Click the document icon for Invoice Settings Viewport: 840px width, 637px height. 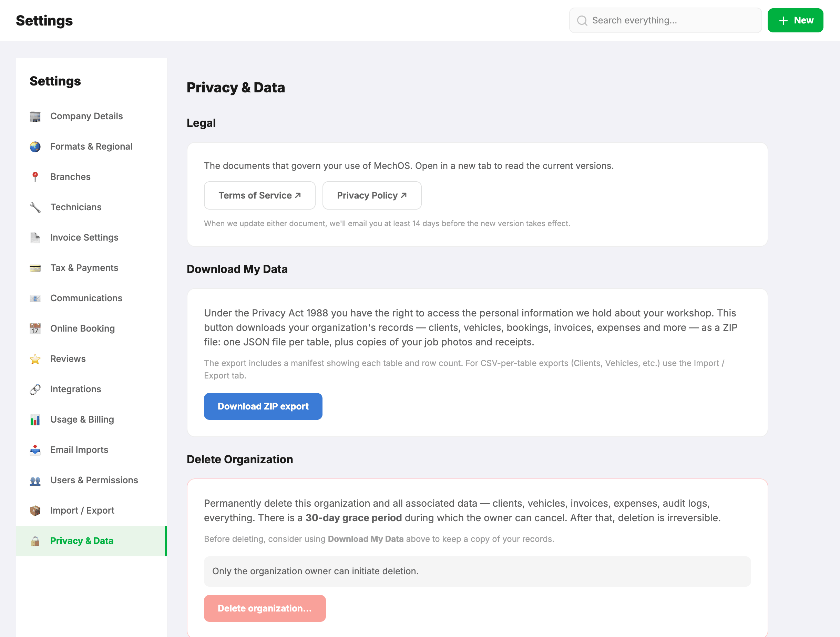[x=35, y=238]
